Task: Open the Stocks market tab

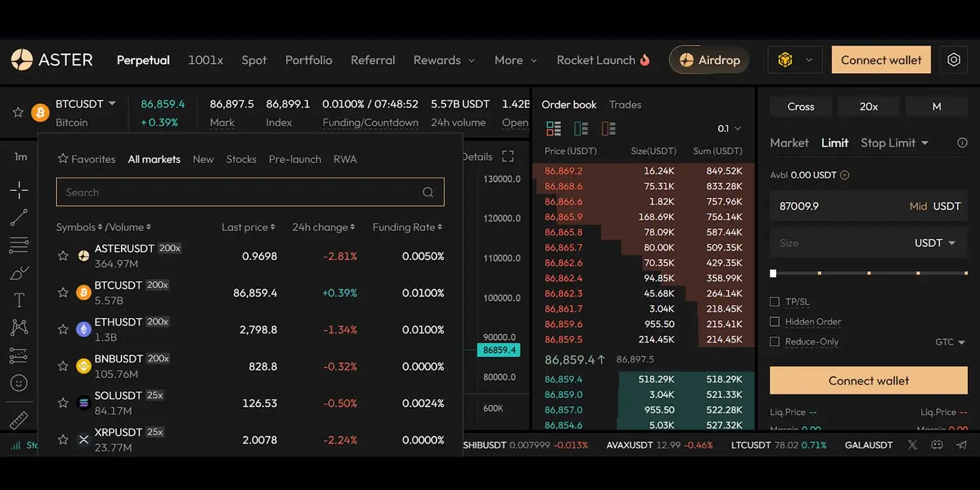Action: [x=241, y=159]
